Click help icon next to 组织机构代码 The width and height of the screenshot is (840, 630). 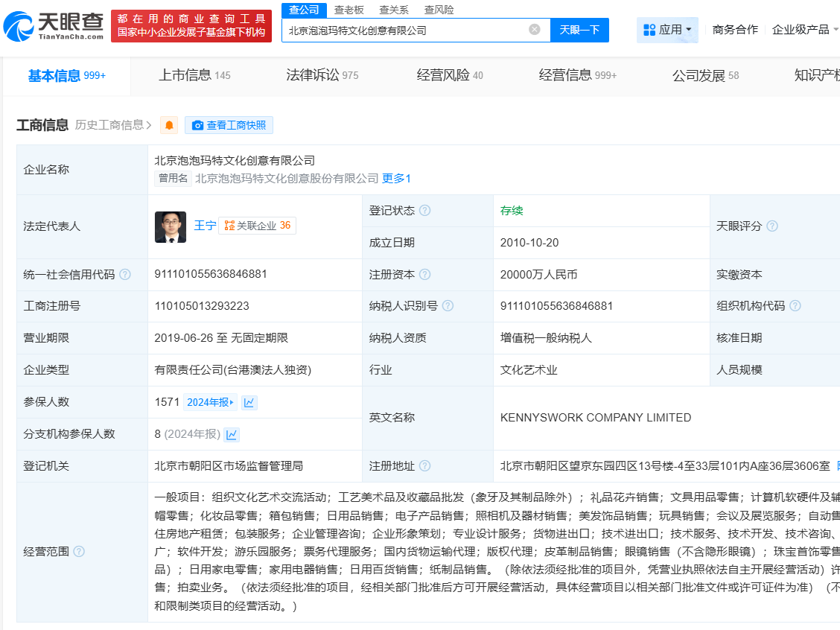[795, 305]
